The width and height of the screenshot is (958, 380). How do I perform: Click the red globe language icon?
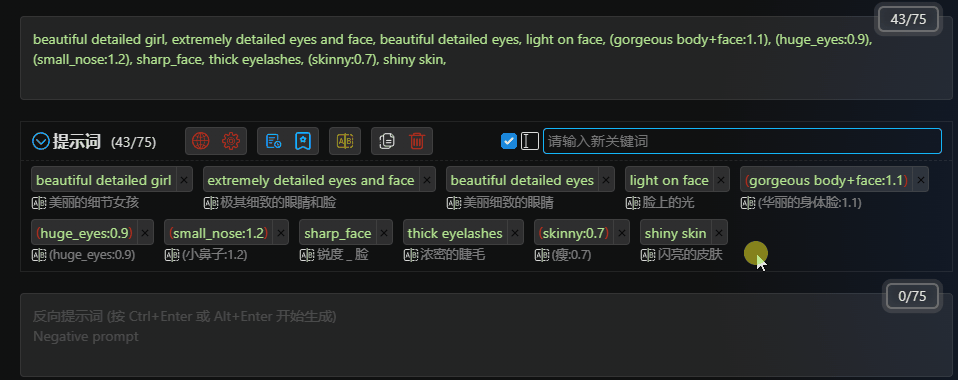[x=200, y=141]
